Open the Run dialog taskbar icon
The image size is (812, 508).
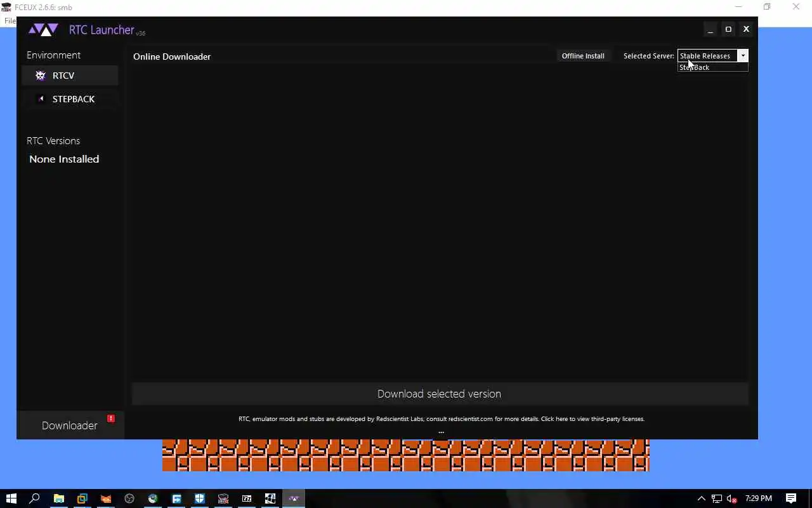pos(270,498)
